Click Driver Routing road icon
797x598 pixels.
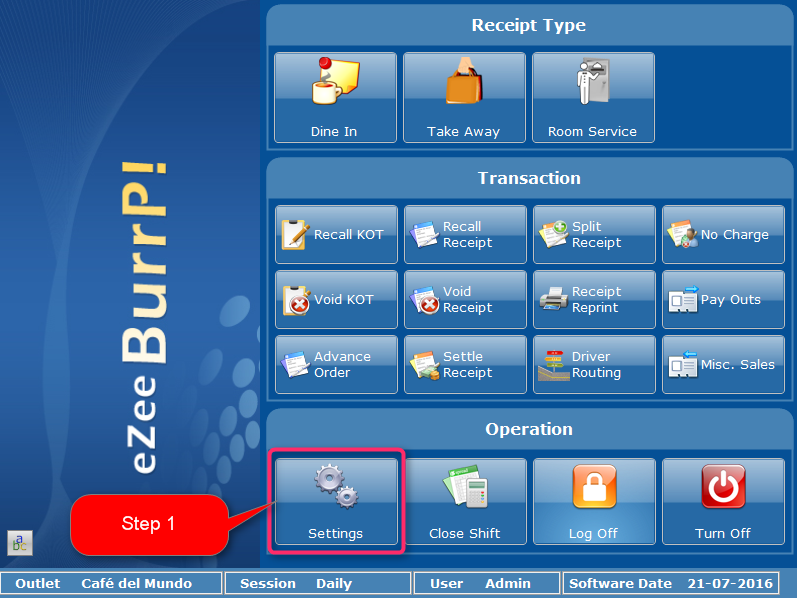tap(554, 365)
